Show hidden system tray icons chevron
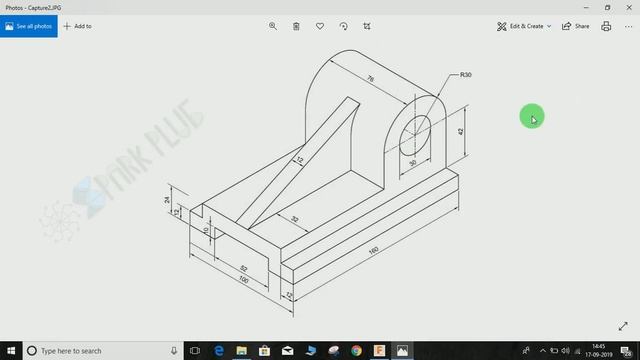Viewport: 640px width, 360px height. coord(543,351)
